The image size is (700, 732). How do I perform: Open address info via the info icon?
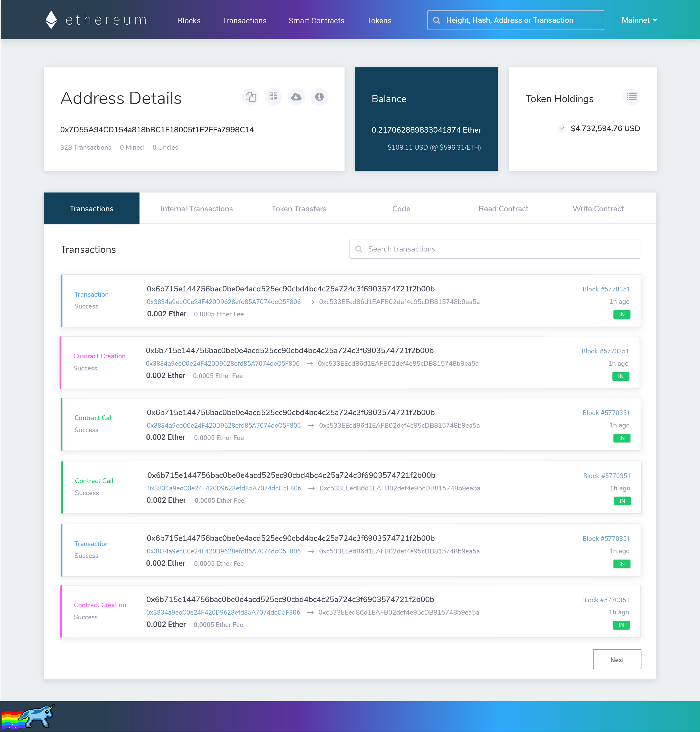(x=319, y=97)
